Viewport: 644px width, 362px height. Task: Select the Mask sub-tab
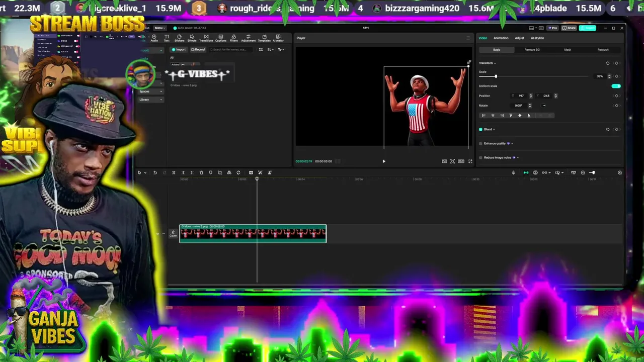coord(568,50)
